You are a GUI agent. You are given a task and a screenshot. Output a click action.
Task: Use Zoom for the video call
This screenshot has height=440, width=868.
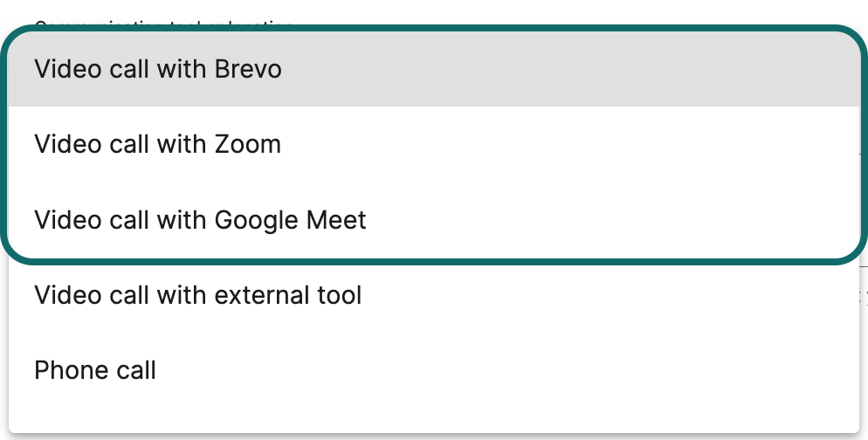tap(157, 144)
